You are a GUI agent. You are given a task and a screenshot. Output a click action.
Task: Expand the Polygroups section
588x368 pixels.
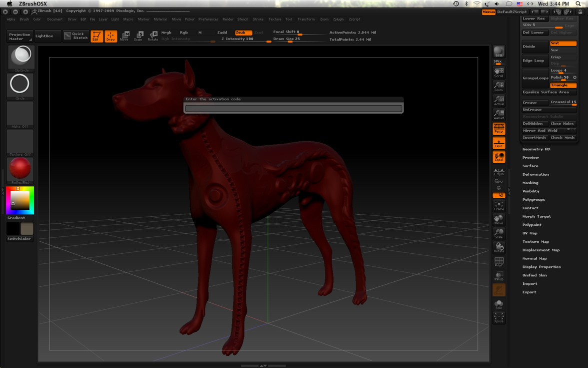[x=533, y=200]
